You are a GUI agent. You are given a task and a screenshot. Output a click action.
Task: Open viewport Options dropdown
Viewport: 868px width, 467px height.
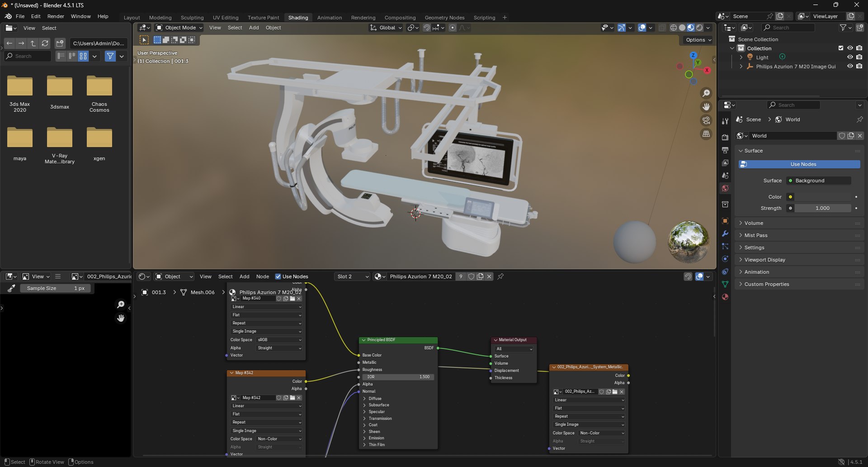[698, 40]
